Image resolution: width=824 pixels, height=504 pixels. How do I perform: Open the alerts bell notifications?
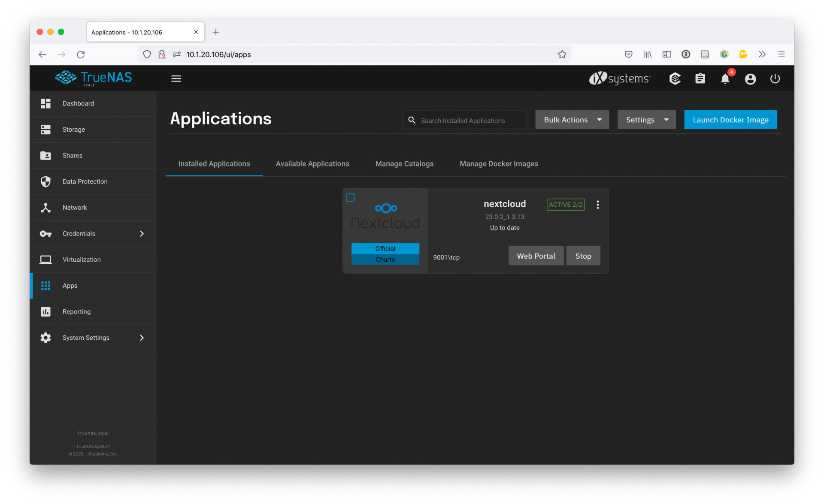click(725, 78)
